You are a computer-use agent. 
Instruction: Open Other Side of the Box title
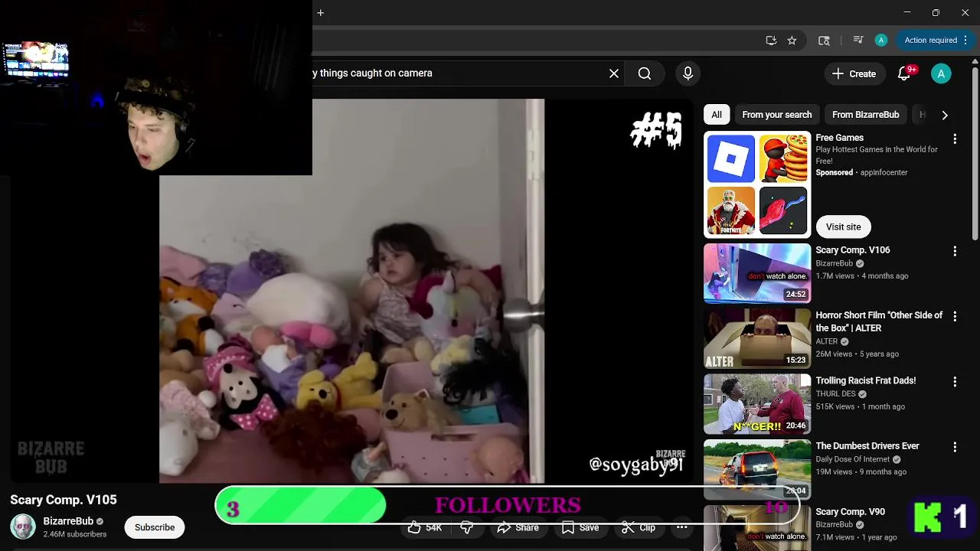(879, 321)
